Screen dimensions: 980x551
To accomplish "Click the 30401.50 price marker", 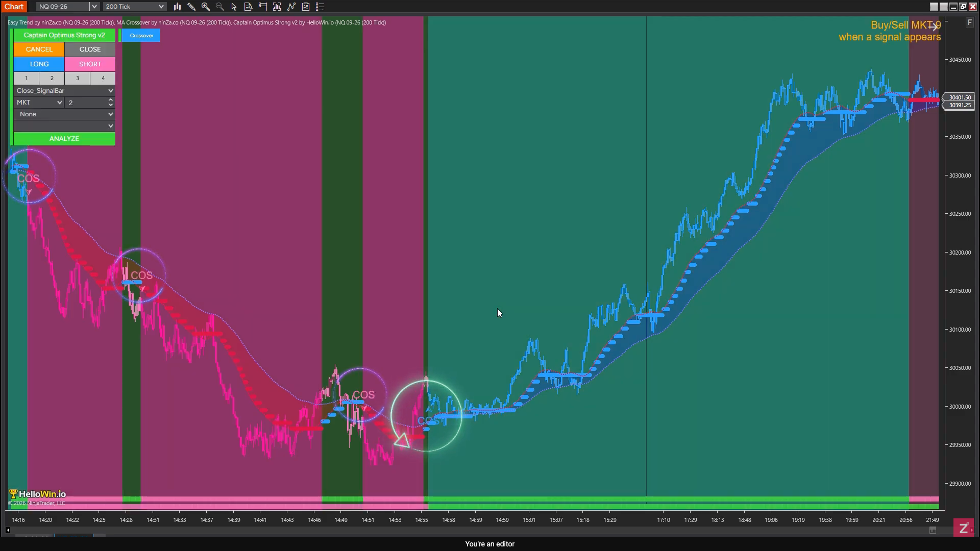I will point(960,97).
